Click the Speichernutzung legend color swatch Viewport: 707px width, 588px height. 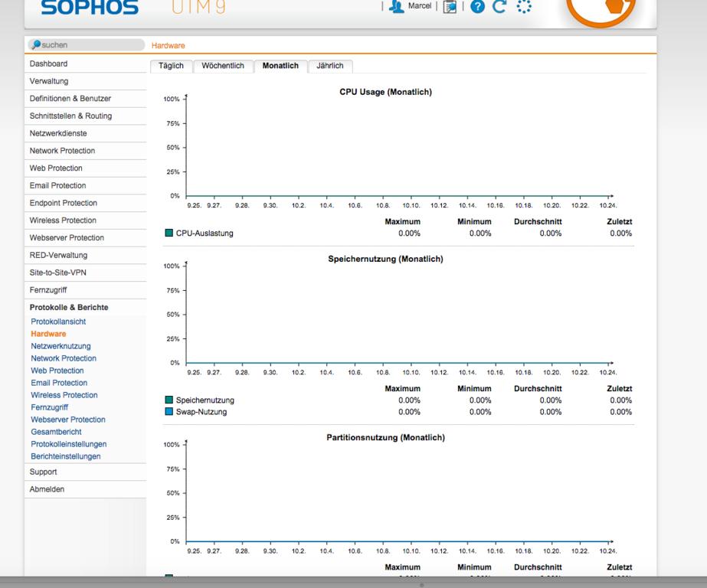tap(169, 400)
